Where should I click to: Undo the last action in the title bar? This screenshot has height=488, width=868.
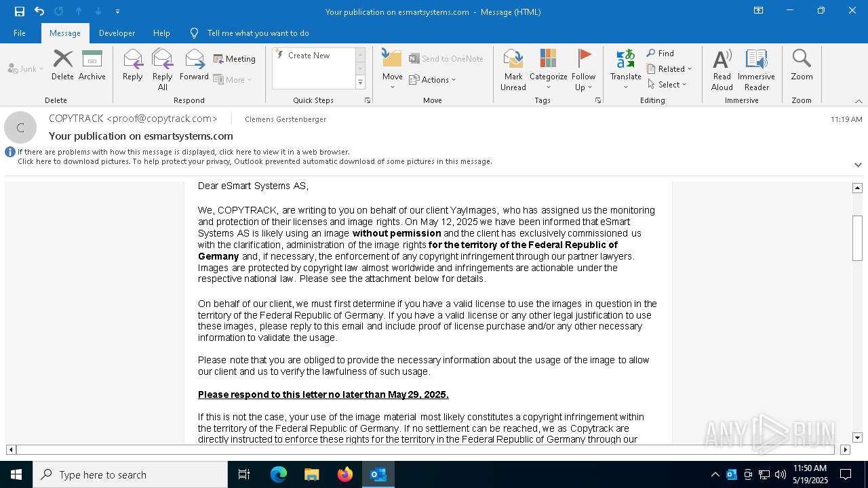(39, 11)
